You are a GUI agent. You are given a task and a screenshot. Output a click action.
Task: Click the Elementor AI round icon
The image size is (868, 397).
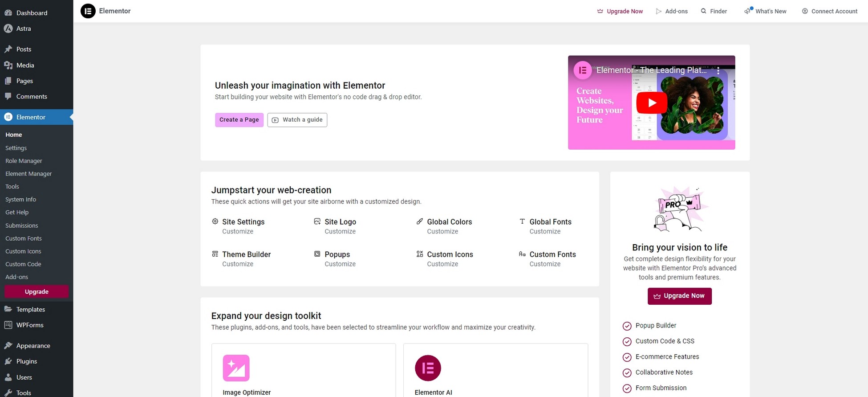(x=428, y=368)
